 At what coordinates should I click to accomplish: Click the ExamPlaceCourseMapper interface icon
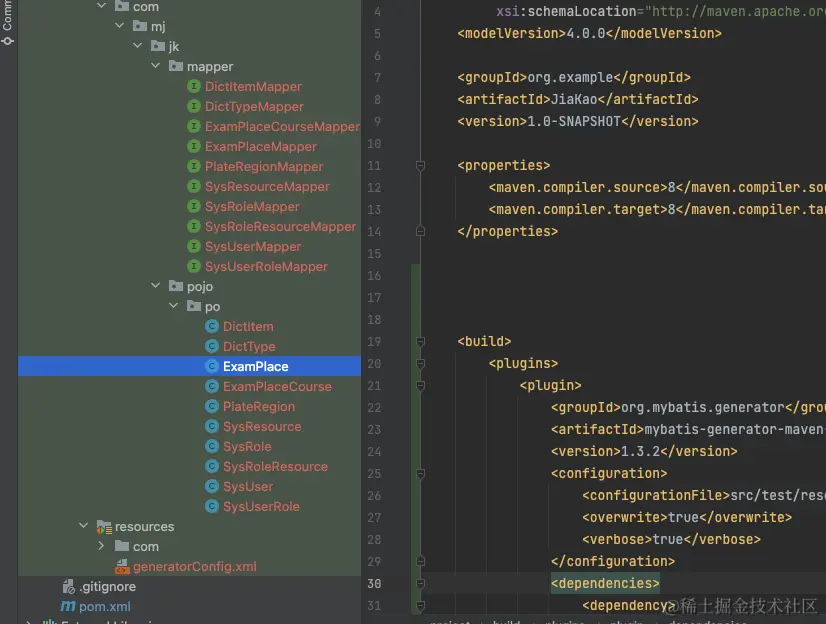tap(194, 126)
